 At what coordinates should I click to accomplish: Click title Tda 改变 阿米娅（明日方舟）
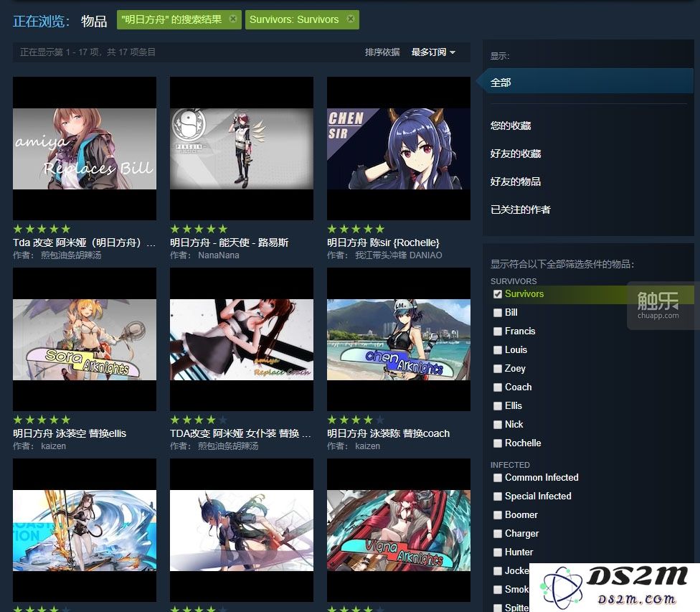point(85,243)
